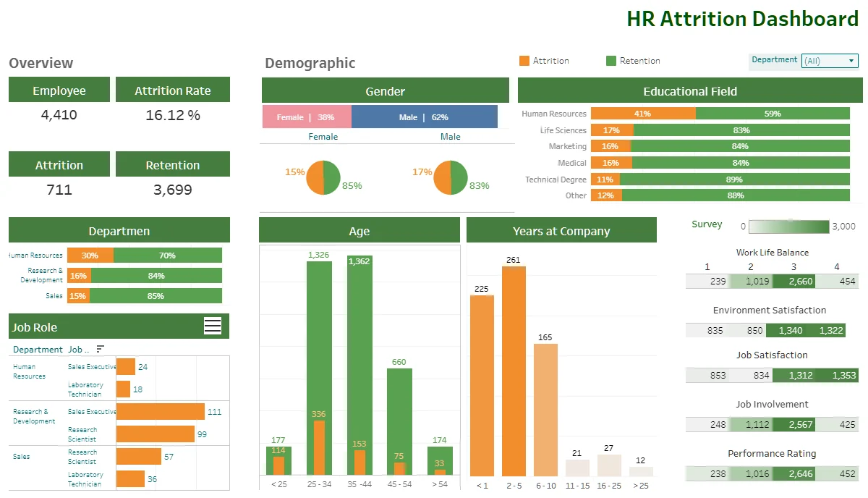Image resolution: width=868 pixels, height=498 pixels.
Task: Select the Employee overview card header
Action: pos(59,90)
